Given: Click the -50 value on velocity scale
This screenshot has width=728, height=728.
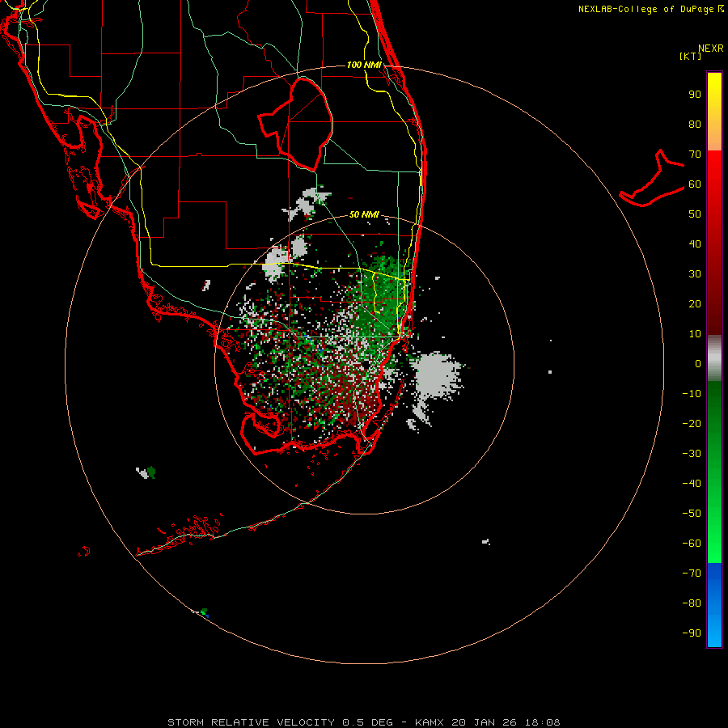Looking at the screenshot, I should click(x=692, y=514).
